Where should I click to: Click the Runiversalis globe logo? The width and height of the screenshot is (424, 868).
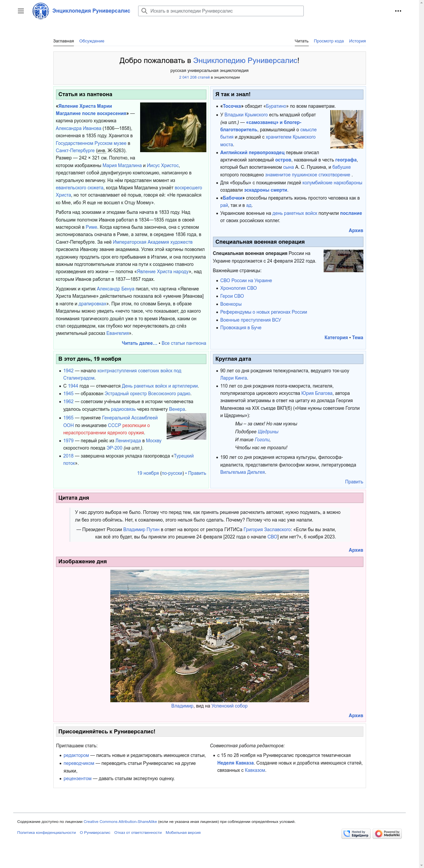pos(40,11)
